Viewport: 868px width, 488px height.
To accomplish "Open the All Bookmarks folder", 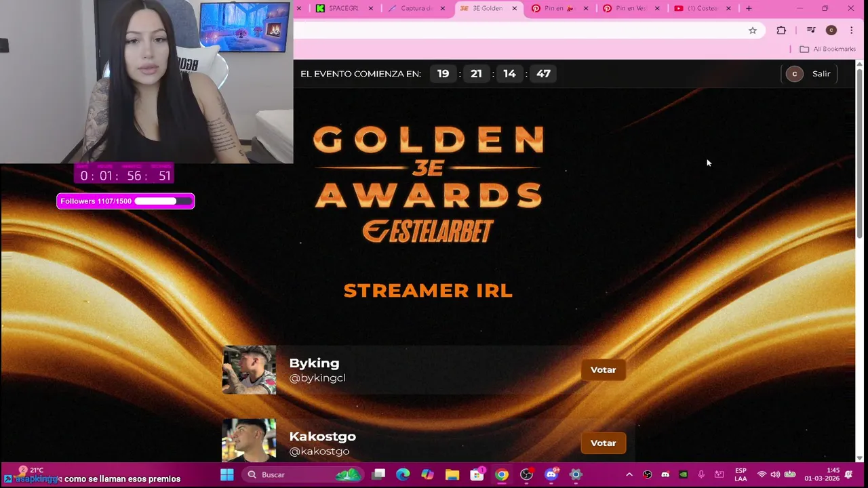I will click(x=827, y=49).
